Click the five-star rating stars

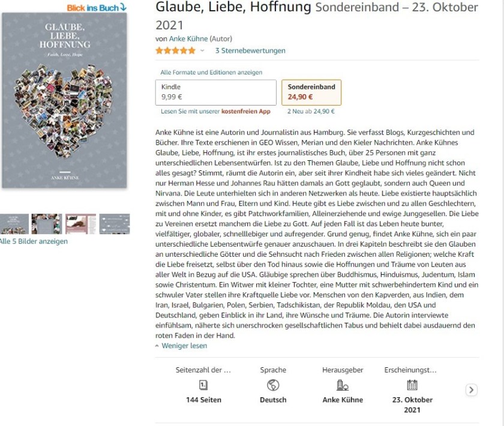pos(175,50)
